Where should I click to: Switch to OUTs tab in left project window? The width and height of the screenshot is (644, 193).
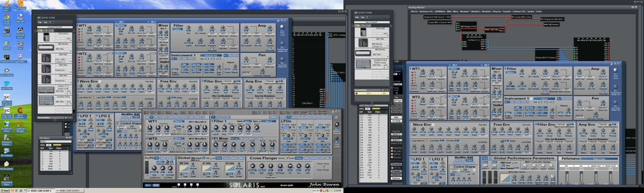(51, 31)
